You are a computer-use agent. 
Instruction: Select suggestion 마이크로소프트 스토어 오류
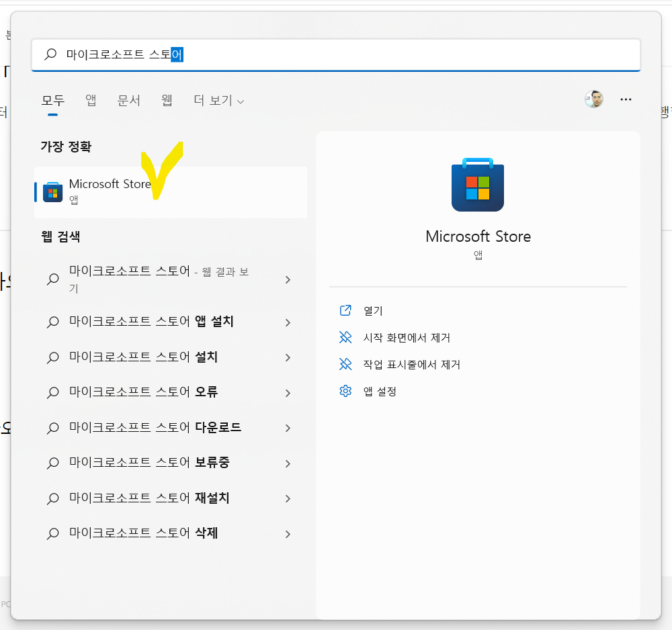(x=171, y=392)
